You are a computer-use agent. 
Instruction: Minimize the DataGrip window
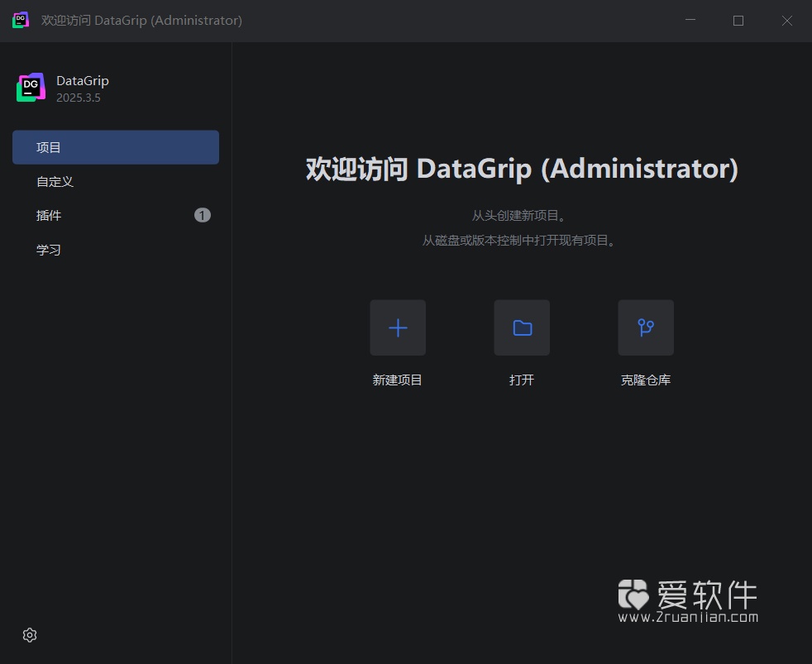tap(690, 20)
